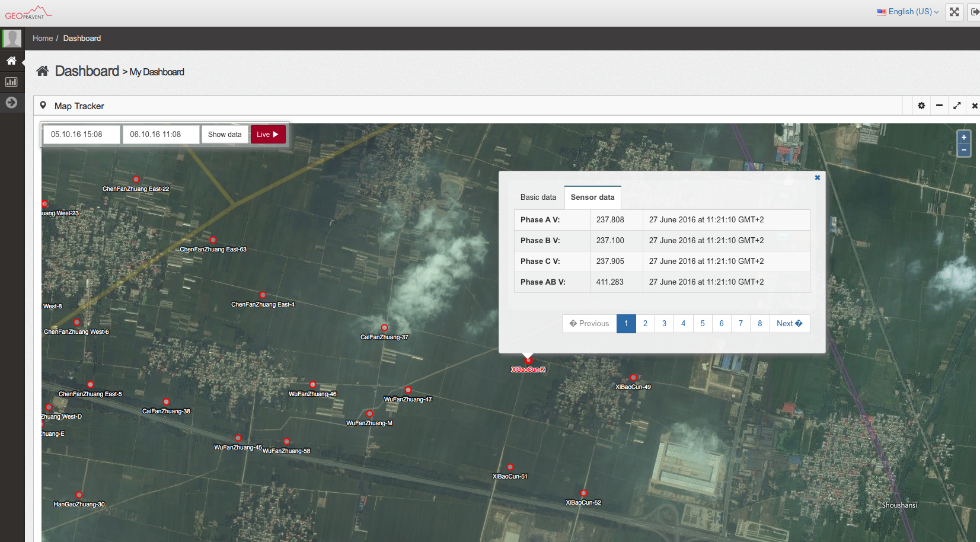This screenshot has width=980, height=542.
Task: Click the logout icon in top bar
Action: tap(974, 12)
